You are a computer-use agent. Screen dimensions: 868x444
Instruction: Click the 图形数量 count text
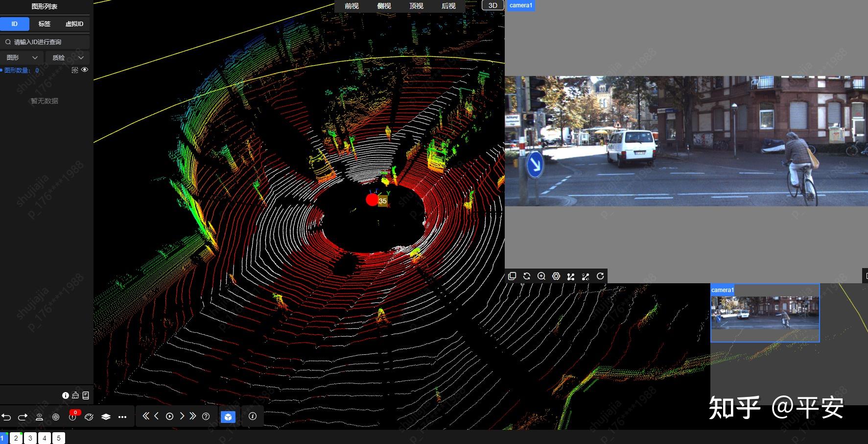(22, 70)
